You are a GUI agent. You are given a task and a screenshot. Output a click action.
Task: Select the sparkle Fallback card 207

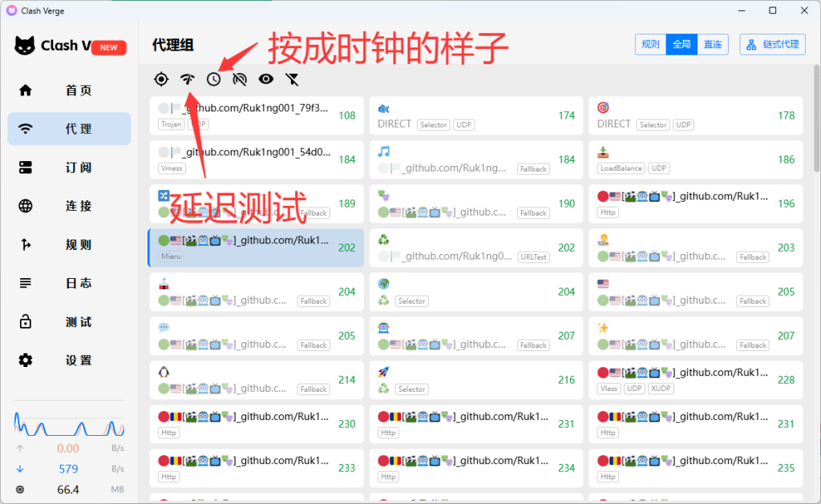pyautogui.click(x=695, y=336)
